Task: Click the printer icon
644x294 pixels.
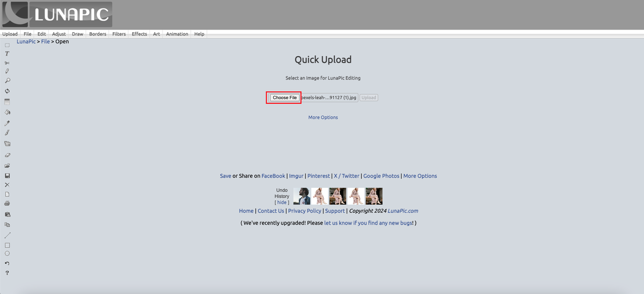Action: coord(7,203)
